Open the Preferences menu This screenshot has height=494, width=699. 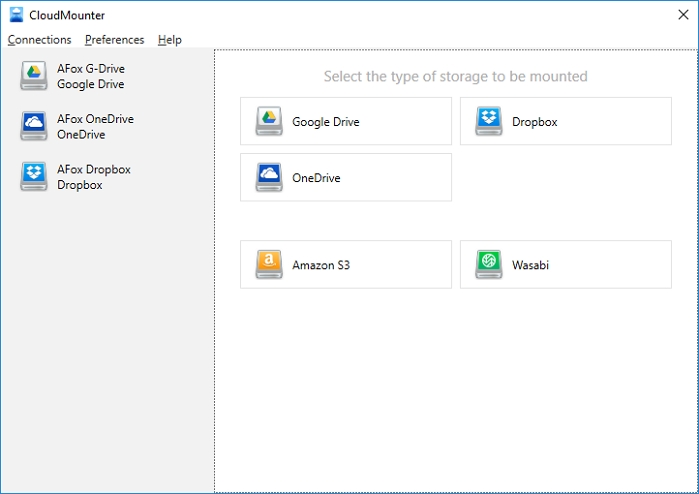coord(115,40)
